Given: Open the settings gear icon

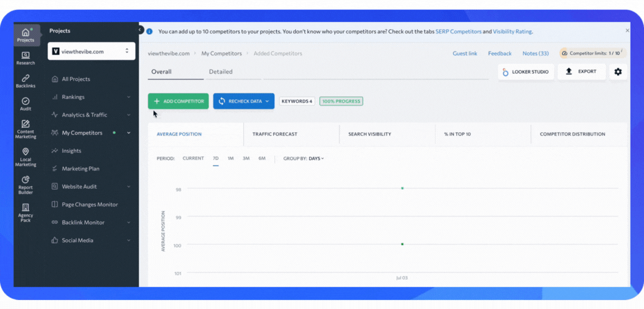Looking at the screenshot, I should (618, 72).
